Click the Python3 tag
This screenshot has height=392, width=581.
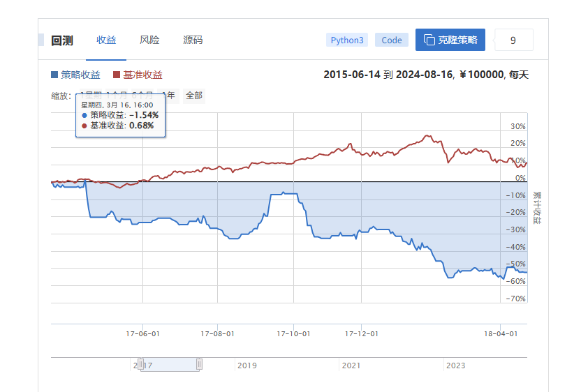pyautogui.click(x=347, y=40)
